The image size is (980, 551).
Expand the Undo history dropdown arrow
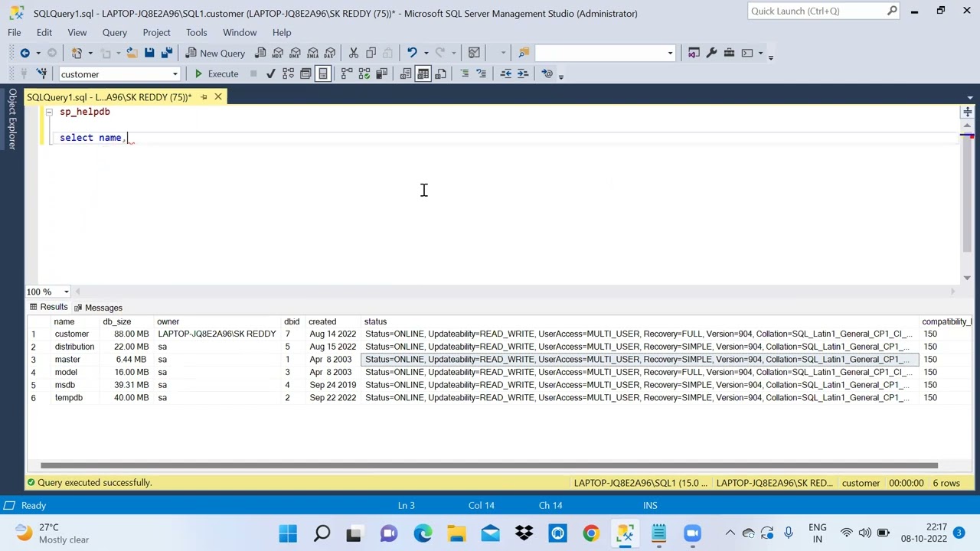426,53
